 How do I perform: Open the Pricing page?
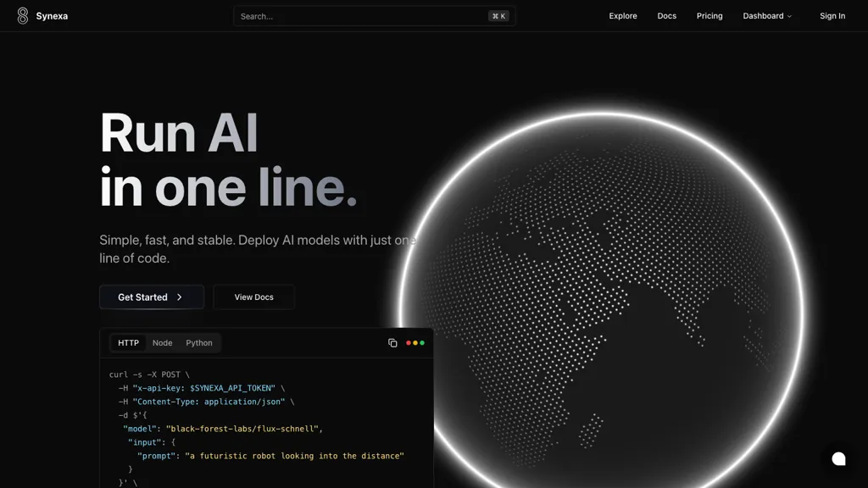tap(709, 16)
